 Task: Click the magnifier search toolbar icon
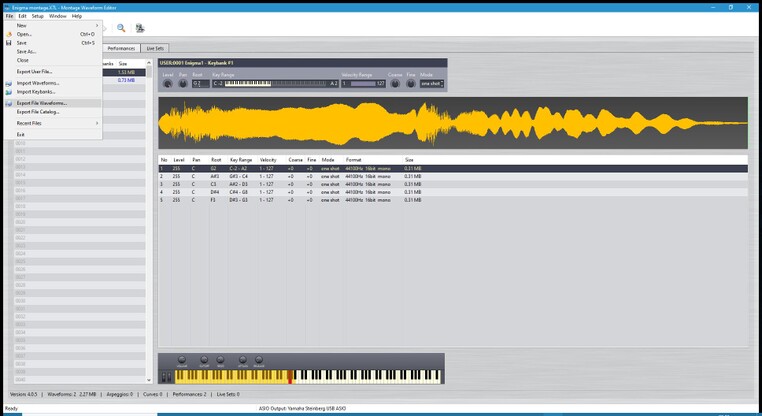pos(121,28)
